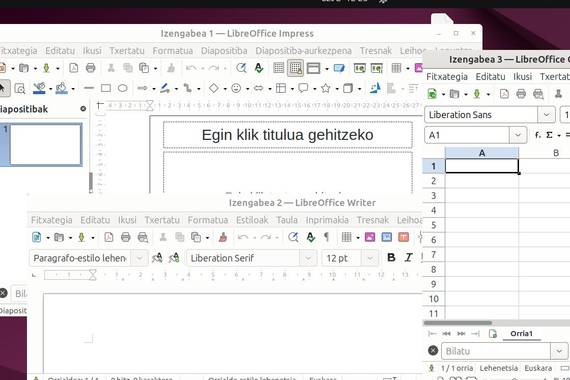This screenshot has height=380, width=570.
Task: Click the Print icon in Writer toolbar
Action: [x=125, y=237]
